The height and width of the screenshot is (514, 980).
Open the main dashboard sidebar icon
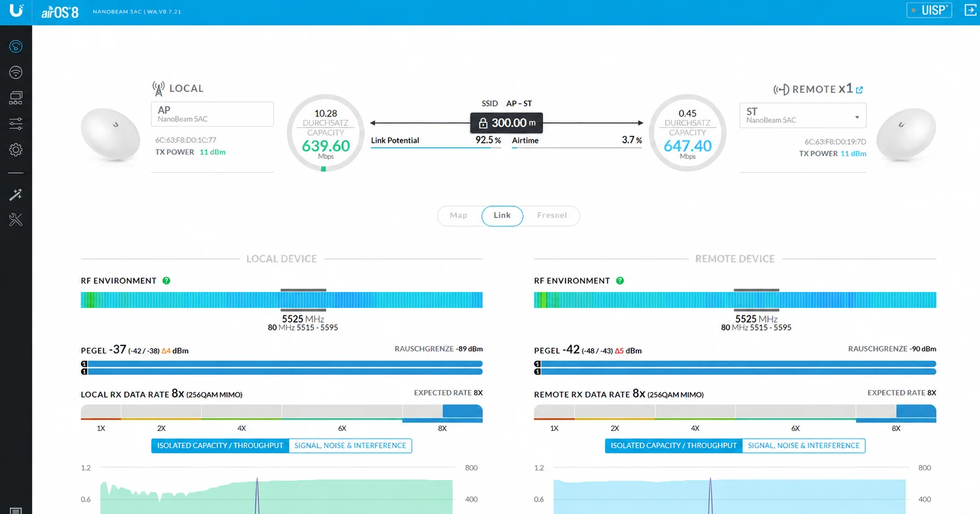16,46
